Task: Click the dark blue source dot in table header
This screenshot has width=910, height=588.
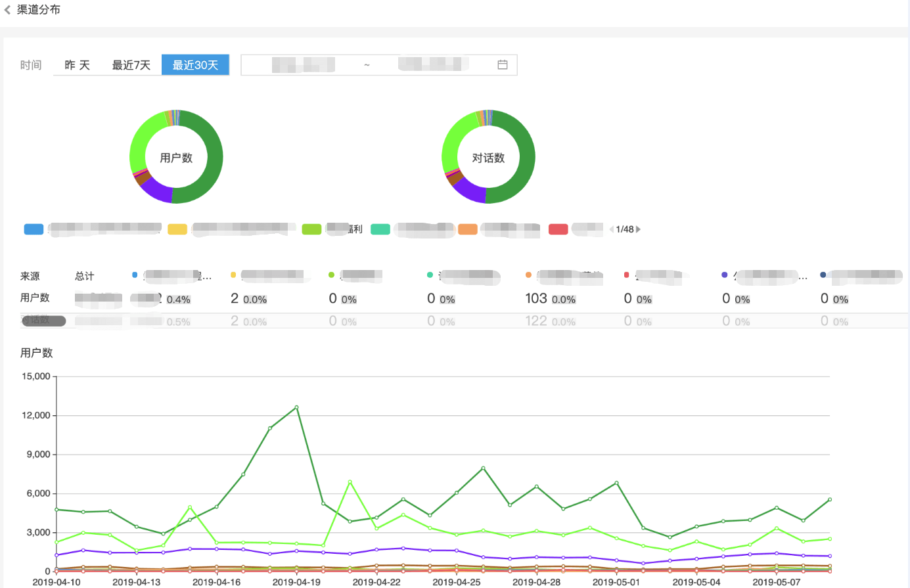Action: 823,275
